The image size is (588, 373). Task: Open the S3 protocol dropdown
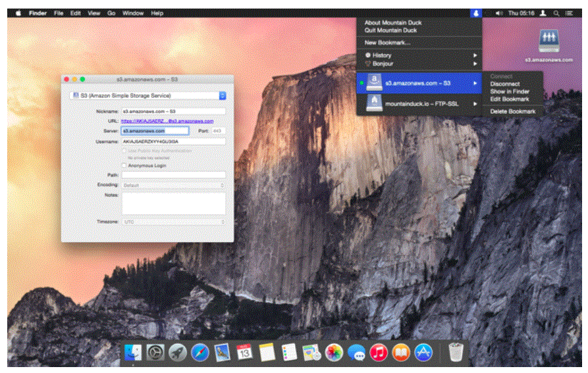coord(147,95)
